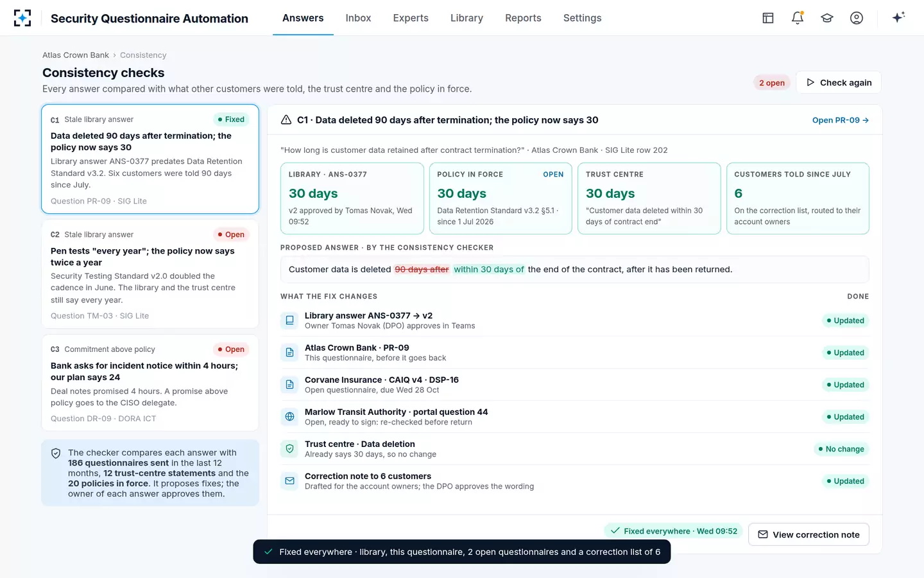Select the C2 pen tests consistency card
This screenshot has height=578, width=924.
150,274
